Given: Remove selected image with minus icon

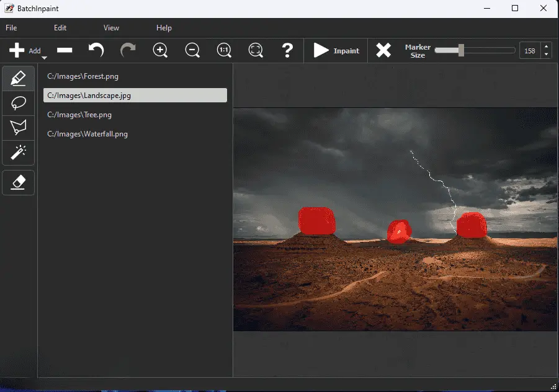Looking at the screenshot, I should click(65, 50).
